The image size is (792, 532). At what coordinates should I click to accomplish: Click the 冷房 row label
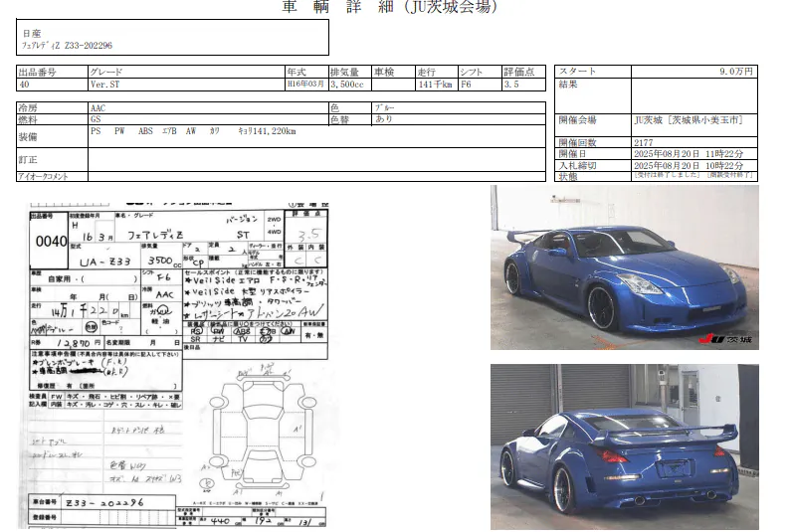(x=28, y=108)
